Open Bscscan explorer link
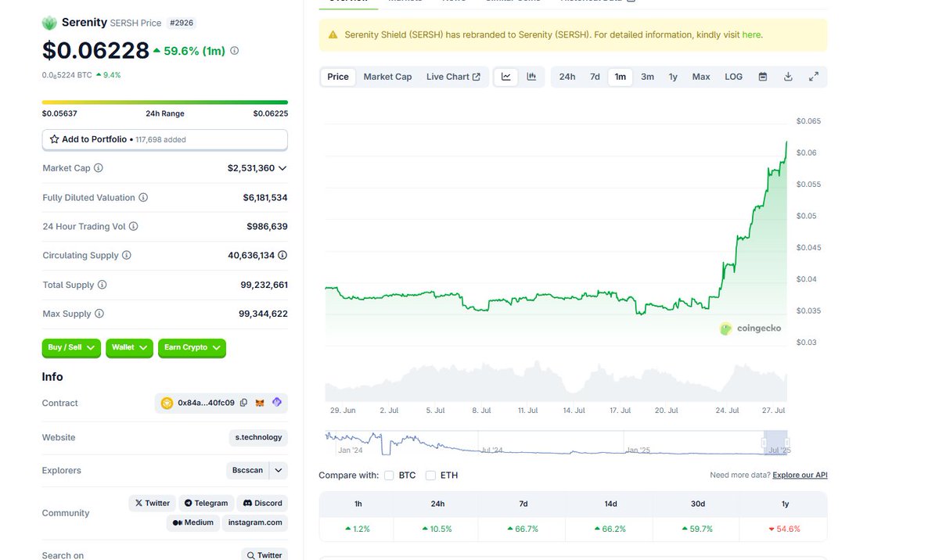The height and width of the screenshot is (560, 939). pyautogui.click(x=248, y=470)
